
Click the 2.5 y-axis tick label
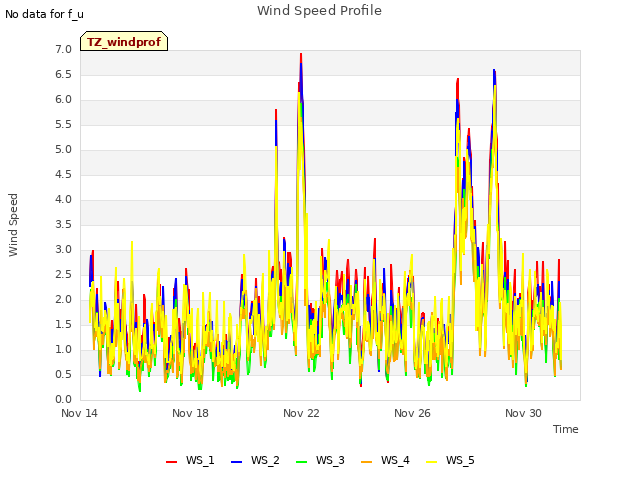(x=63, y=274)
